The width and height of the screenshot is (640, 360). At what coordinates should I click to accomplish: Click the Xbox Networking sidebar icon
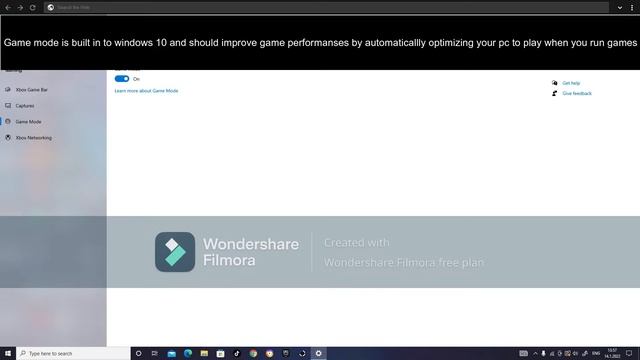coord(8,138)
